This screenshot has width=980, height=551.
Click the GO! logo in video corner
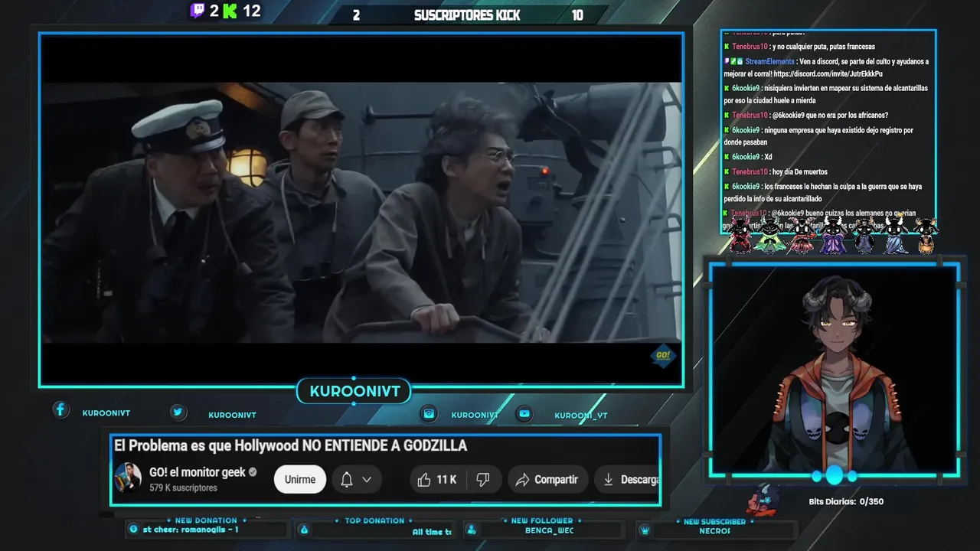(663, 356)
